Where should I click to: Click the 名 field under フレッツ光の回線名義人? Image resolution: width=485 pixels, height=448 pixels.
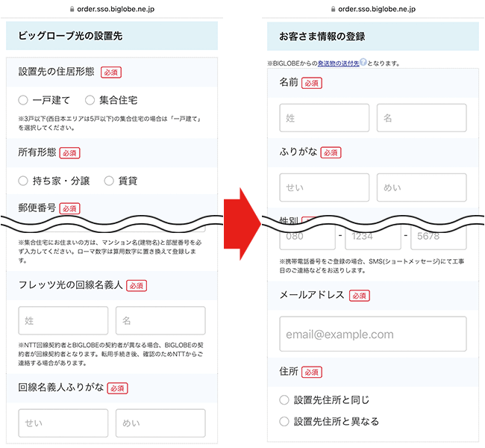click(160, 320)
